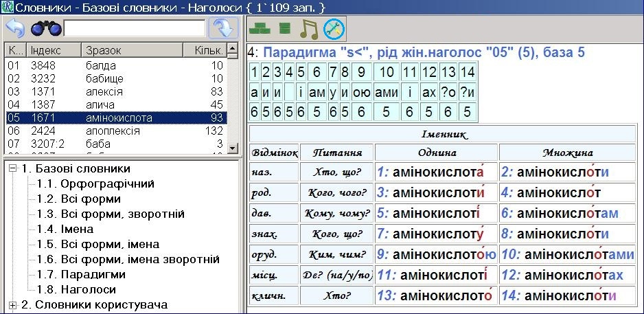
Task: Click the list scrollbar down arrow
Action: click(x=233, y=148)
